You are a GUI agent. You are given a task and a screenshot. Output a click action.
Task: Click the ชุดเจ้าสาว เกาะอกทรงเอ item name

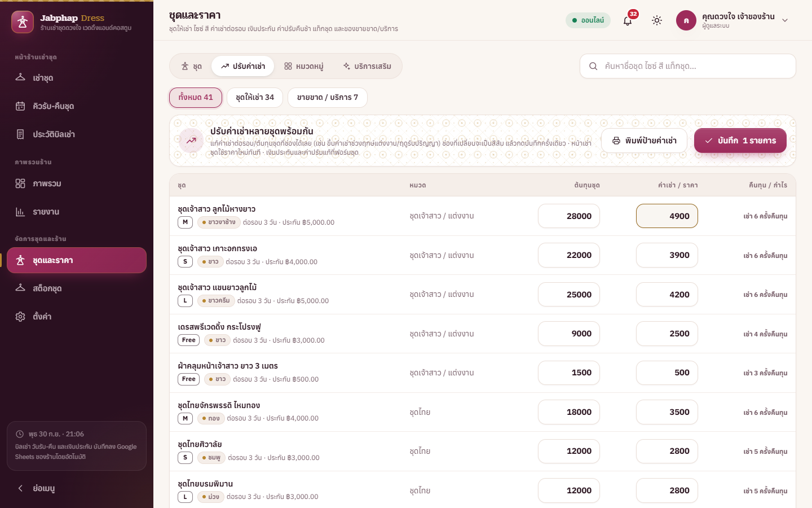click(217, 248)
